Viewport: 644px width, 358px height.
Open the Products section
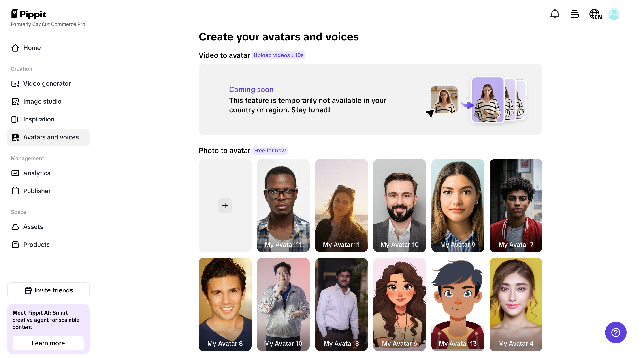[36, 245]
